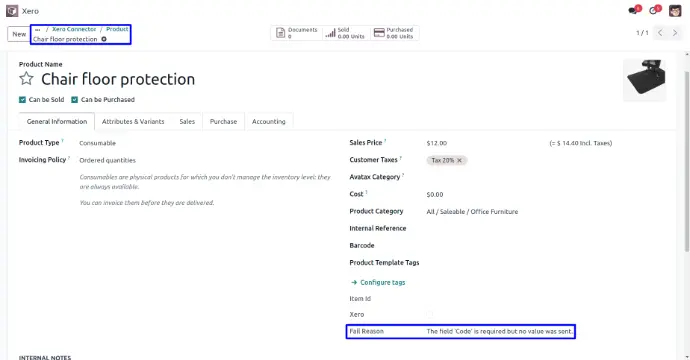Remove the Tax 20% tag

[x=459, y=160]
